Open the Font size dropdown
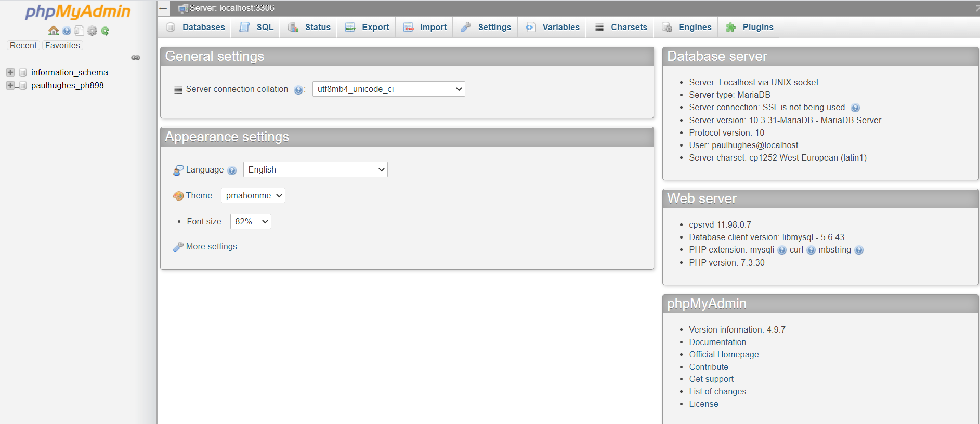Viewport: 980px width, 424px height. pyautogui.click(x=251, y=222)
